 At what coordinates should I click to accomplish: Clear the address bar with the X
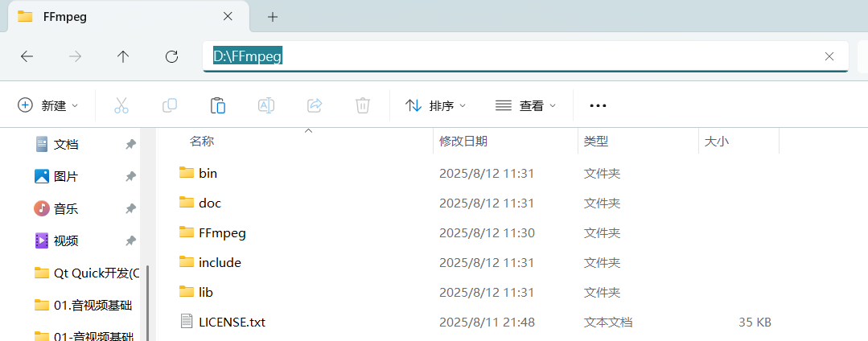829,56
